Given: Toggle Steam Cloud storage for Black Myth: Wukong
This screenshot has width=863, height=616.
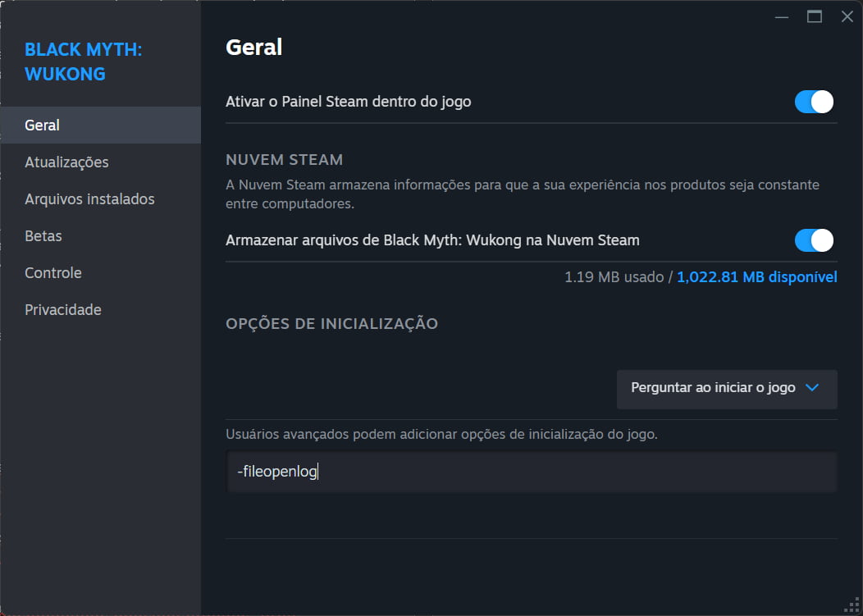Looking at the screenshot, I should (x=814, y=240).
